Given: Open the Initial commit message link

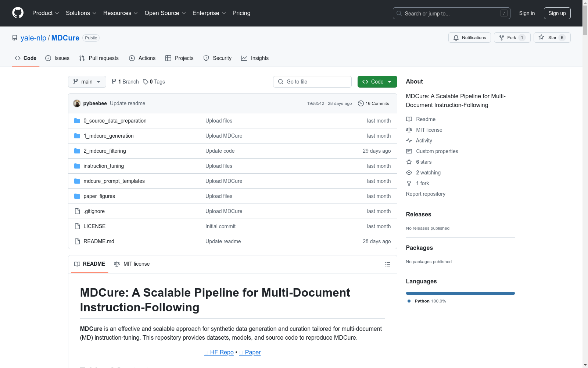Looking at the screenshot, I should click(220, 226).
